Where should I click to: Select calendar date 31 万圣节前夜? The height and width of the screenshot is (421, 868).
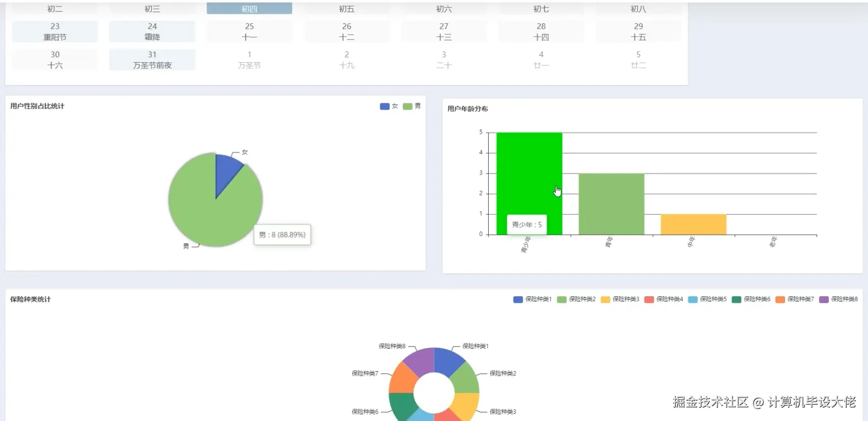152,60
